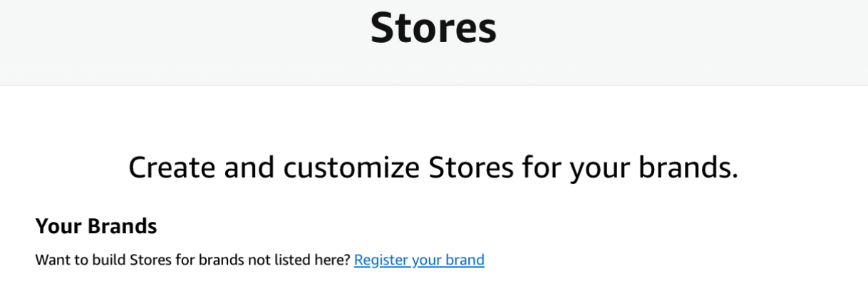Image resolution: width=868 pixels, height=281 pixels.
Task: Click the word 'Register' in the blue link
Action: 381,260
